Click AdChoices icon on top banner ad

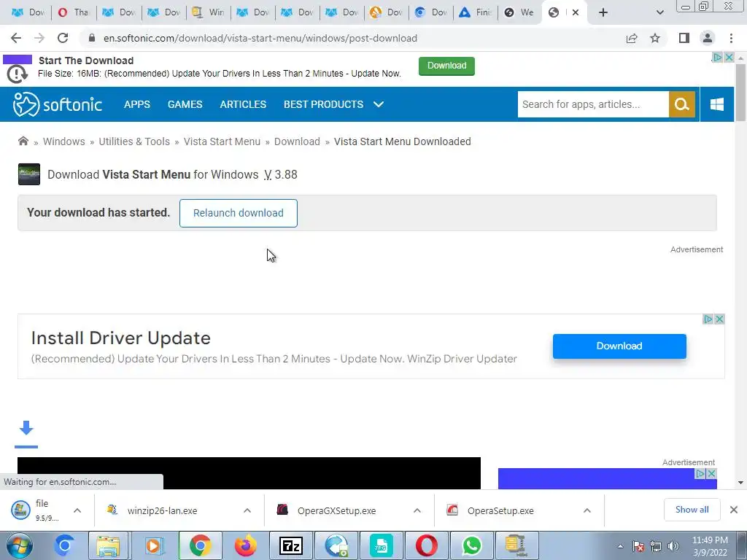coord(718,57)
